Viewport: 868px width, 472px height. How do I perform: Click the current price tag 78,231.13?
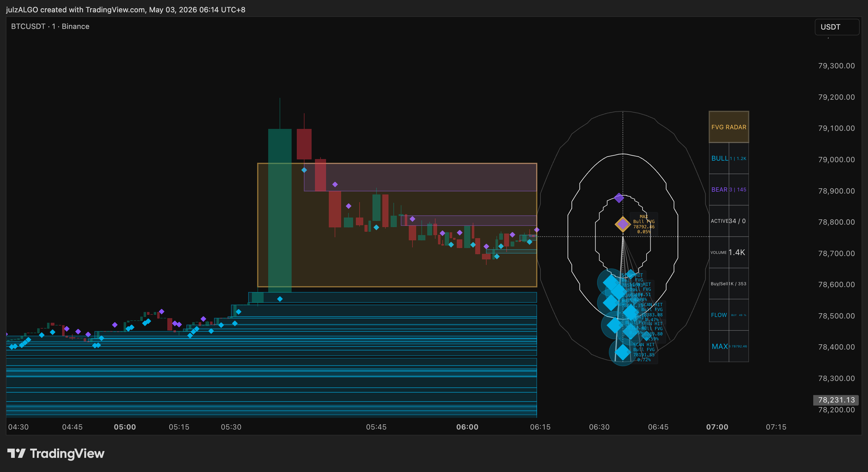pos(836,400)
